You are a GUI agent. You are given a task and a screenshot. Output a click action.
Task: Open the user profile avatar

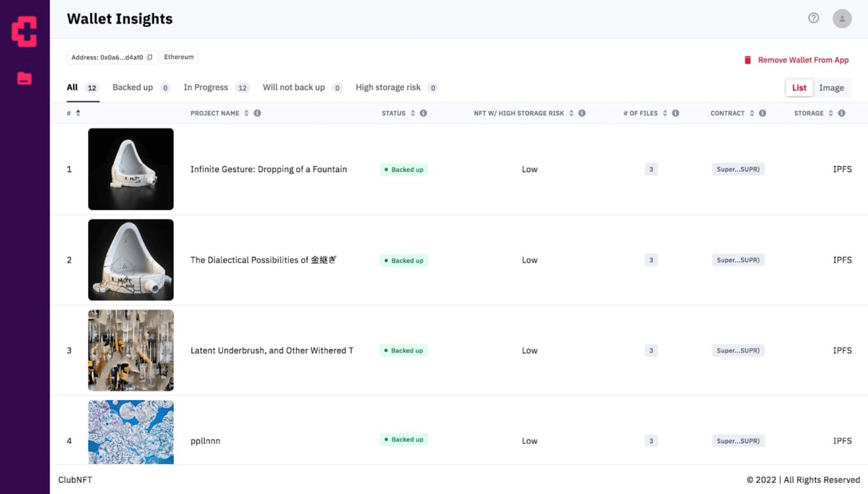[x=842, y=19]
